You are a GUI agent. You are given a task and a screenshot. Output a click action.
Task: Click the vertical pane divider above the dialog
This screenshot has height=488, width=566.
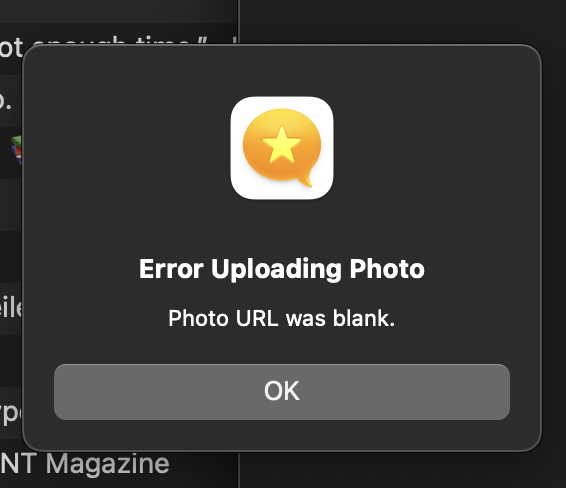[x=238, y=22]
